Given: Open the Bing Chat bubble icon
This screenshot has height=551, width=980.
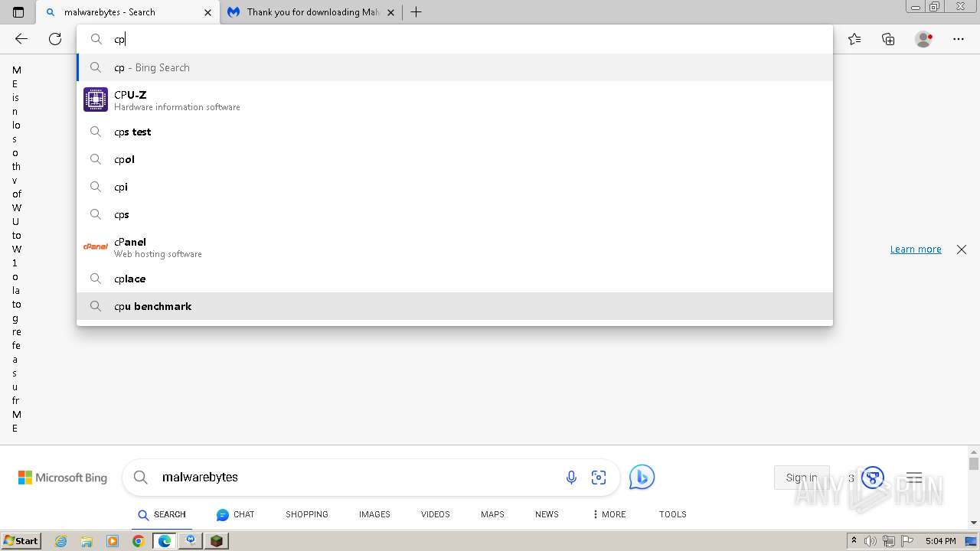Looking at the screenshot, I should [x=642, y=478].
